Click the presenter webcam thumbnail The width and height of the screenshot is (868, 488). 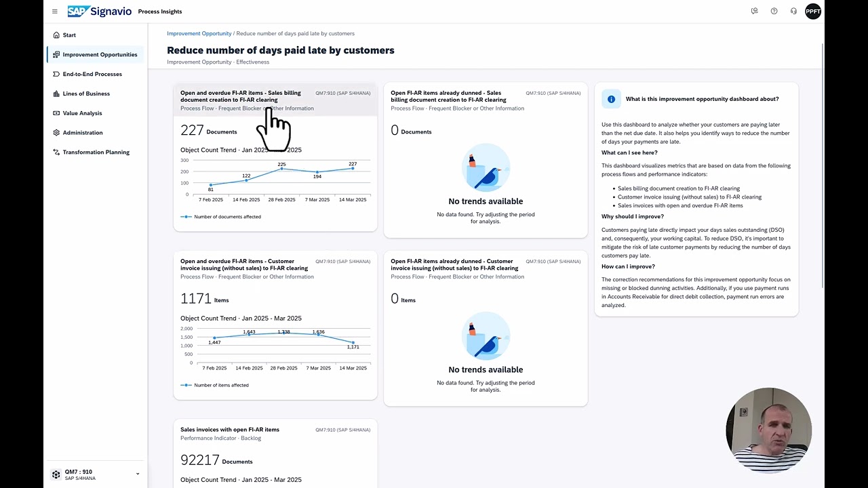pyautogui.click(x=768, y=430)
